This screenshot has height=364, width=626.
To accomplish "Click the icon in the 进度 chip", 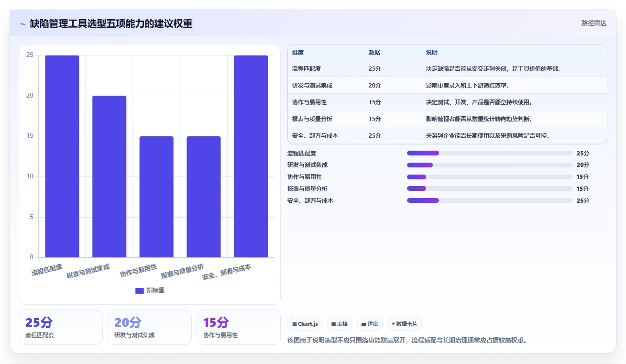I will 363,324.
